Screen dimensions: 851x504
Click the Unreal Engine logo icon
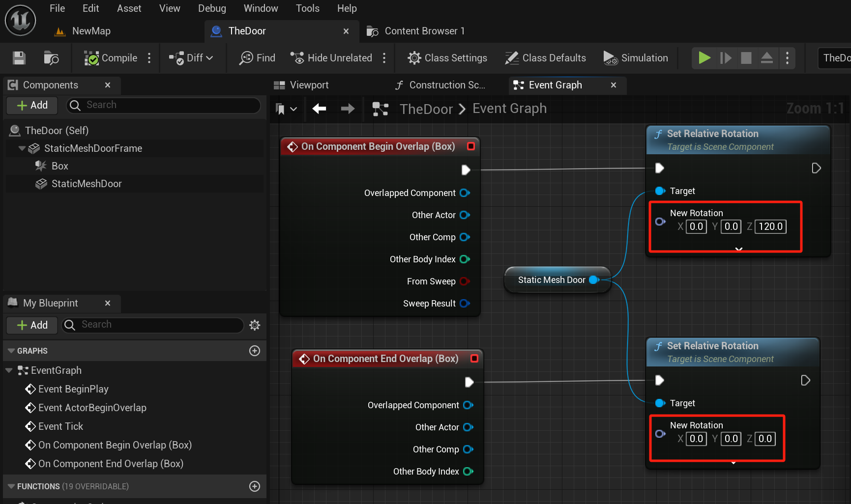point(20,20)
